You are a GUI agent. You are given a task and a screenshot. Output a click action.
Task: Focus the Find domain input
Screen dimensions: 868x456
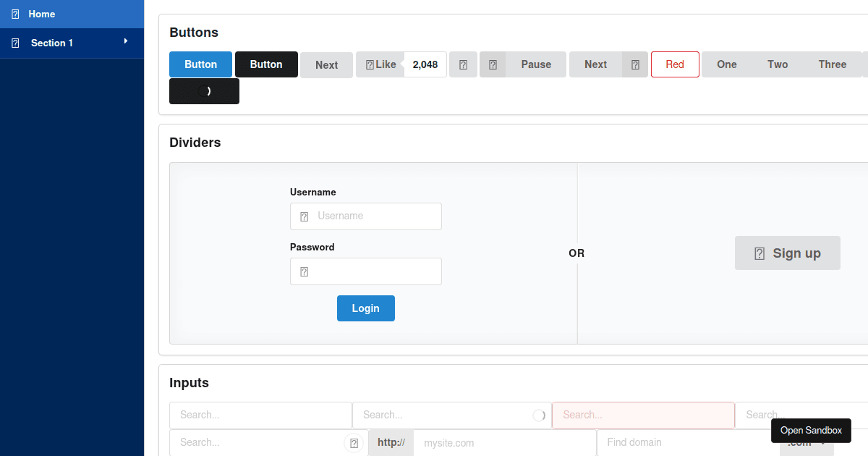pyautogui.click(x=688, y=443)
